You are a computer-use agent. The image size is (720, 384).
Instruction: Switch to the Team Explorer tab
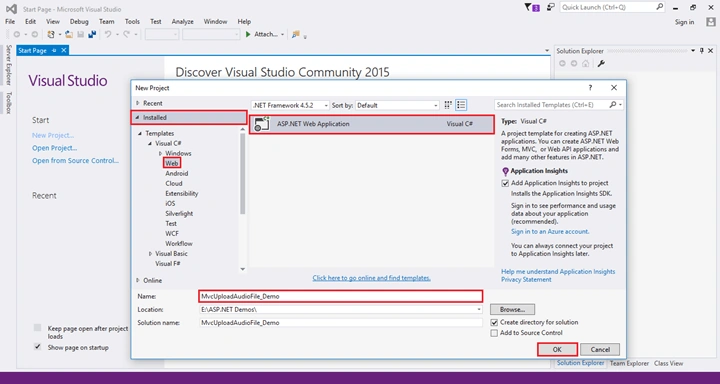pyautogui.click(x=629, y=363)
